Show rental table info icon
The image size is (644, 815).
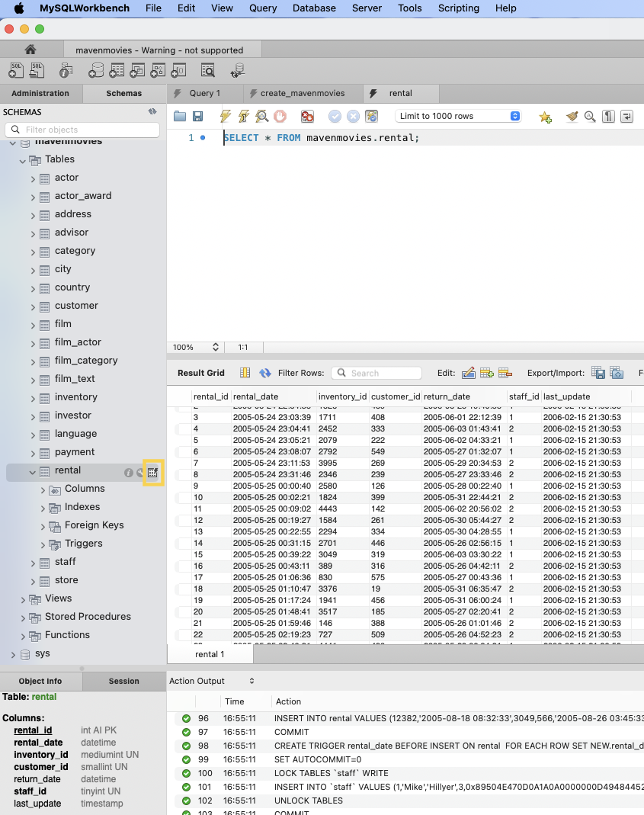pos(128,473)
